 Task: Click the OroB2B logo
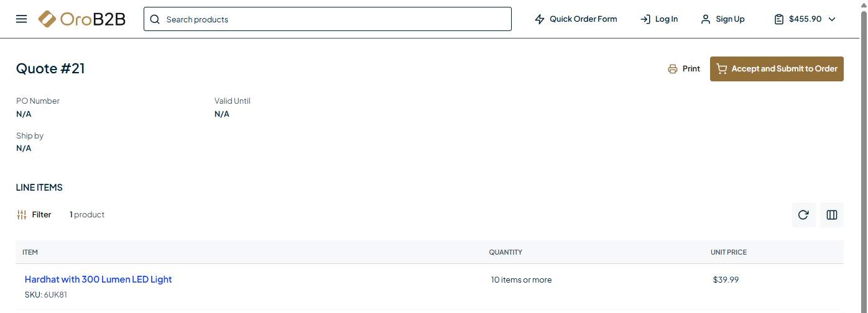81,19
